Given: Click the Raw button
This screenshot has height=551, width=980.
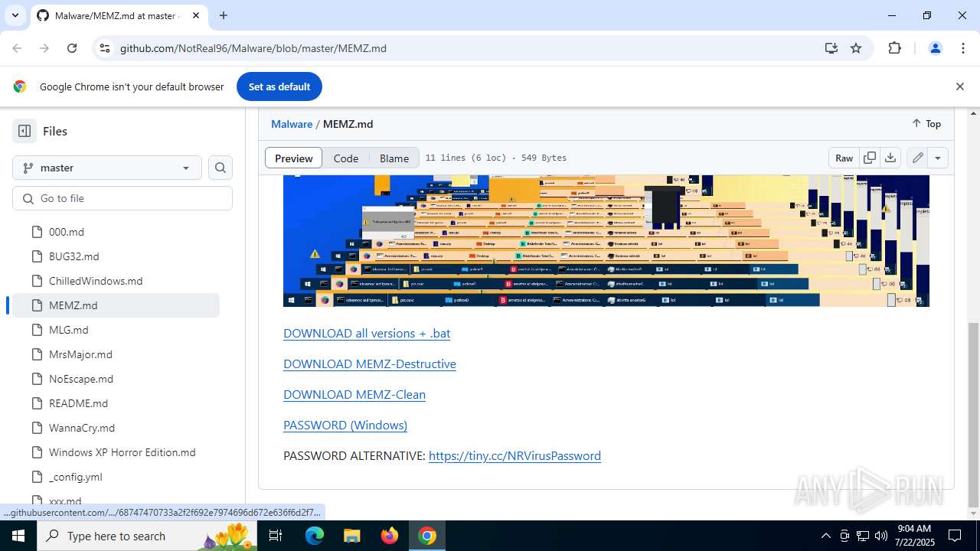Looking at the screenshot, I should (844, 158).
